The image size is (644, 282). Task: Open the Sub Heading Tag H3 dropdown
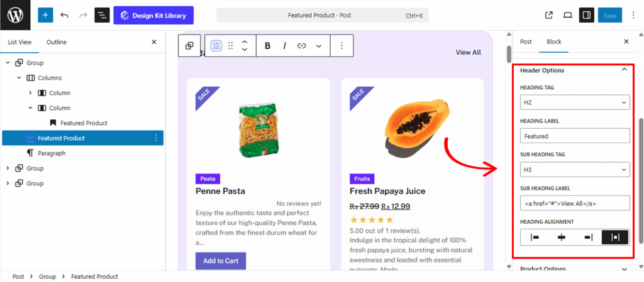pyautogui.click(x=574, y=170)
